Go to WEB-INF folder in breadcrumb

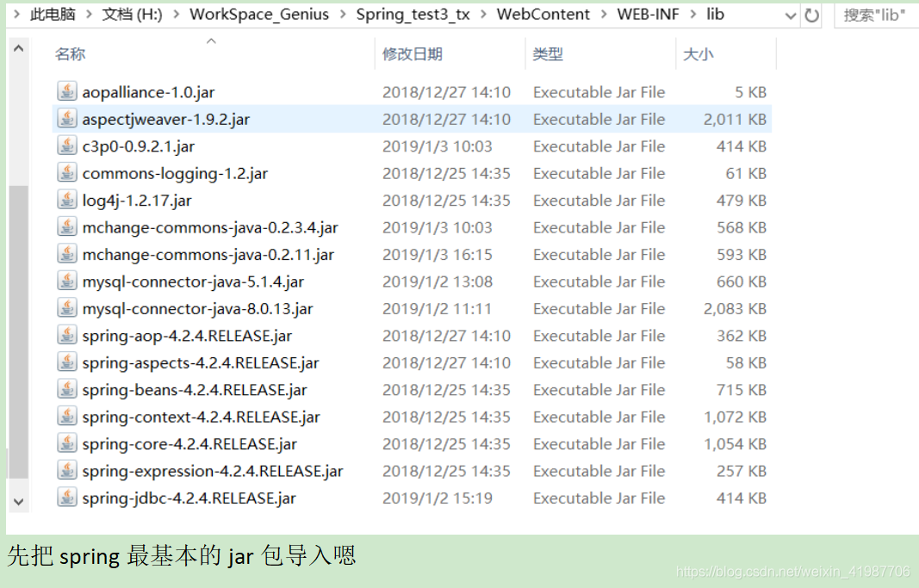649,14
